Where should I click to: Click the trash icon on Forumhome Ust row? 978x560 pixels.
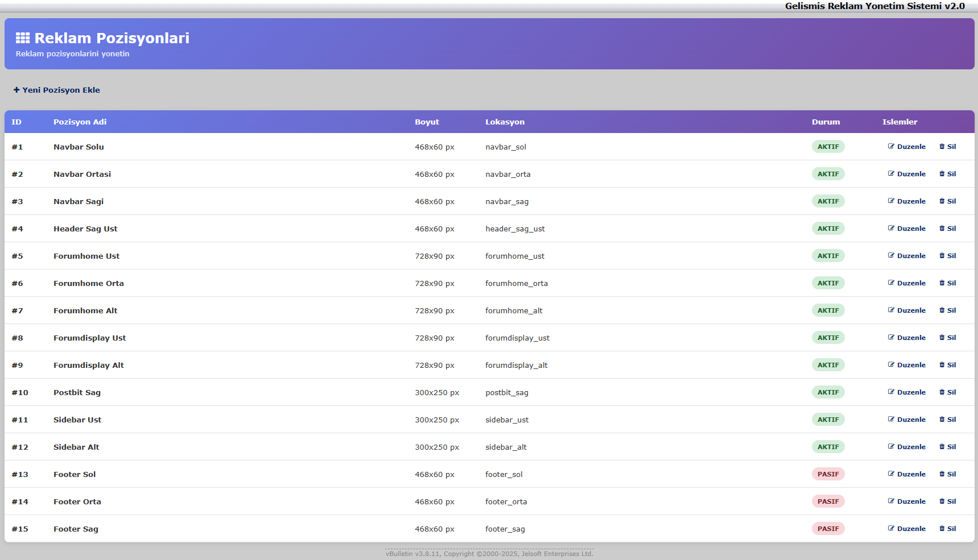click(x=942, y=255)
